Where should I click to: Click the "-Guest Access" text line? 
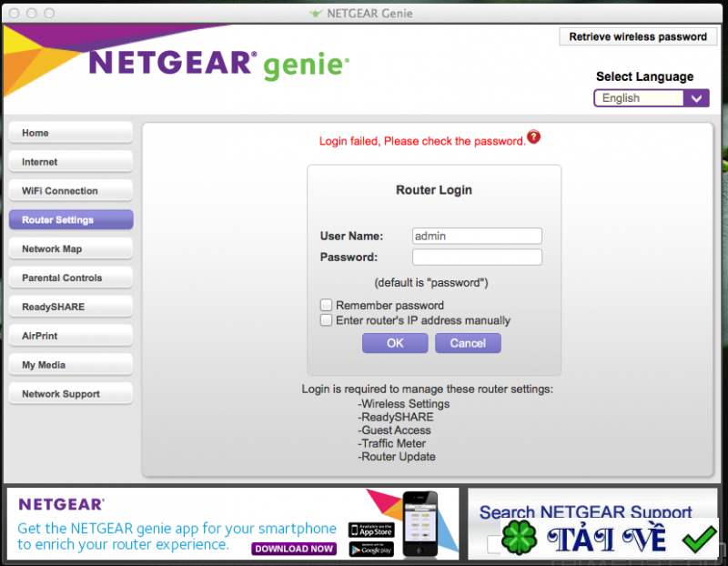(394, 430)
